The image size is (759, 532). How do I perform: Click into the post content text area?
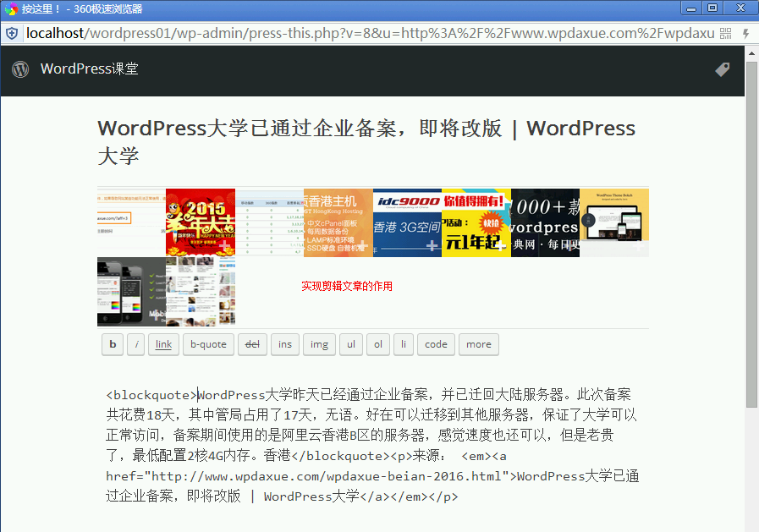[372, 445]
